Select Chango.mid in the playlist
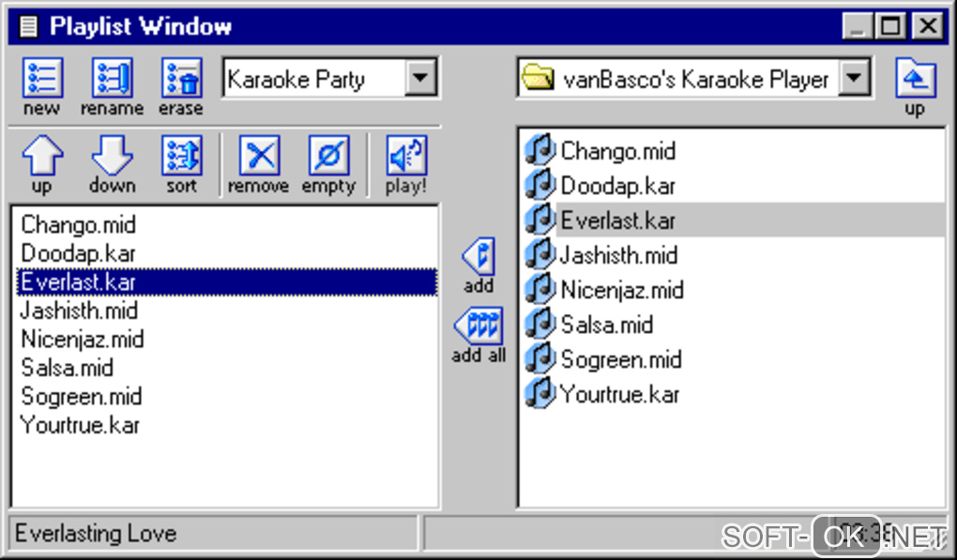957x560 pixels. click(x=78, y=224)
